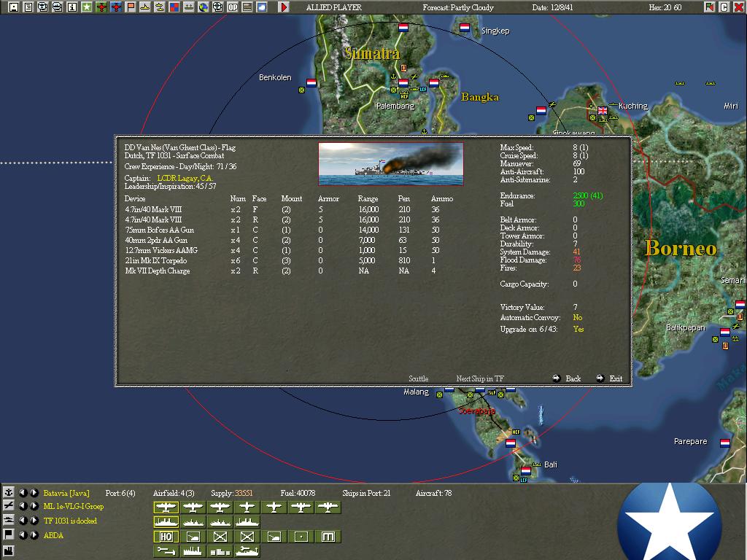The image size is (747, 560).
Task: Toggle Automatic Convoy 'No' value
Action: pos(578,317)
